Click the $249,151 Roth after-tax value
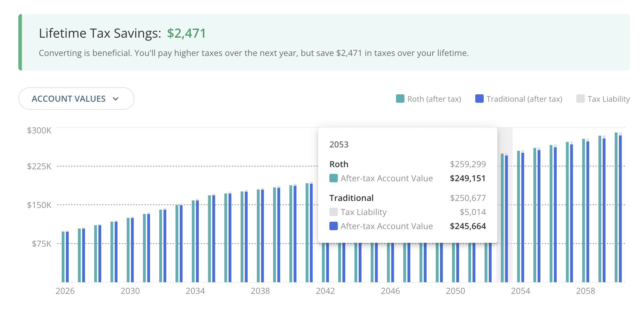 coord(468,178)
